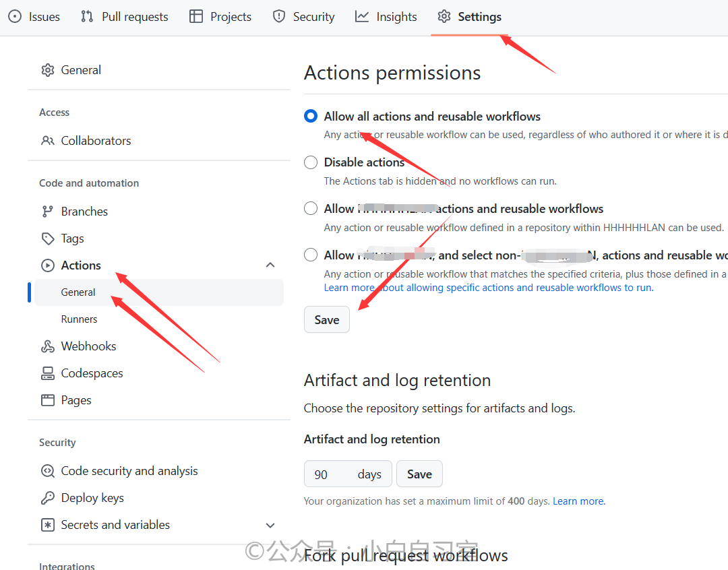Open Webhooks via its sidebar icon

click(x=48, y=346)
